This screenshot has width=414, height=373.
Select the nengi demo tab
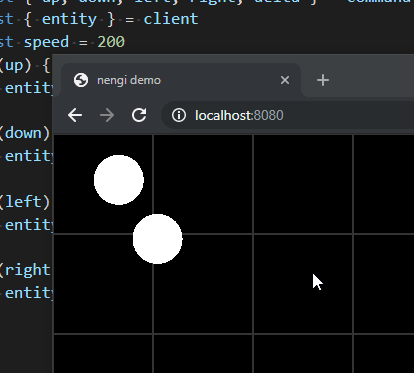pos(181,80)
